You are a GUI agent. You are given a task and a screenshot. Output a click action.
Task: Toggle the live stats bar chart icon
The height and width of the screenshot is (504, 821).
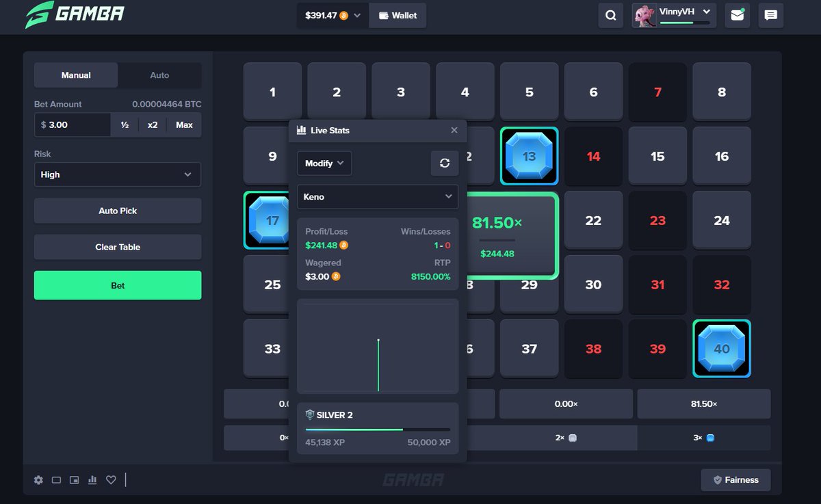pos(92,480)
